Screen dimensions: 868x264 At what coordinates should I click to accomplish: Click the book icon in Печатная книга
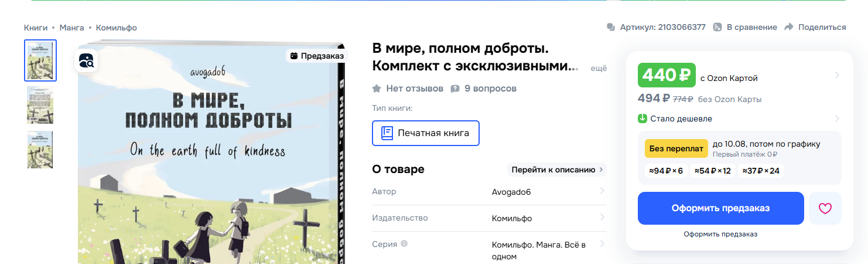pyautogui.click(x=387, y=133)
